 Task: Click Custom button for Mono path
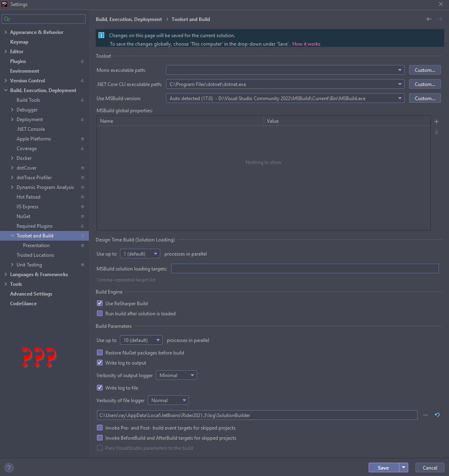click(425, 70)
